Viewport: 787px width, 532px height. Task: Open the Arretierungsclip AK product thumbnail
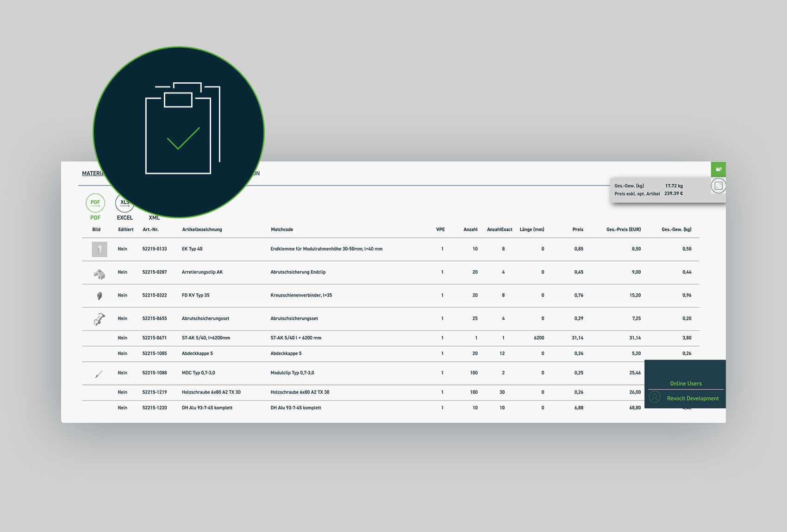pos(99,274)
